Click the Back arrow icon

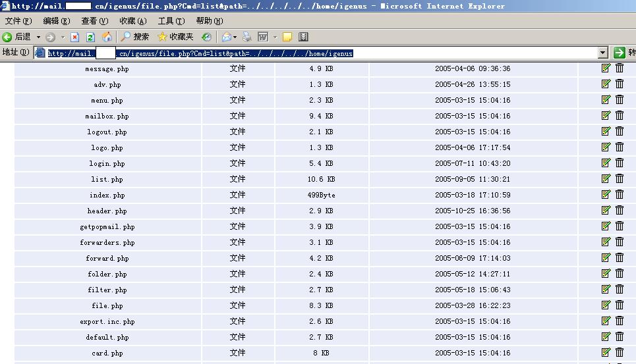[x=7, y=38]
